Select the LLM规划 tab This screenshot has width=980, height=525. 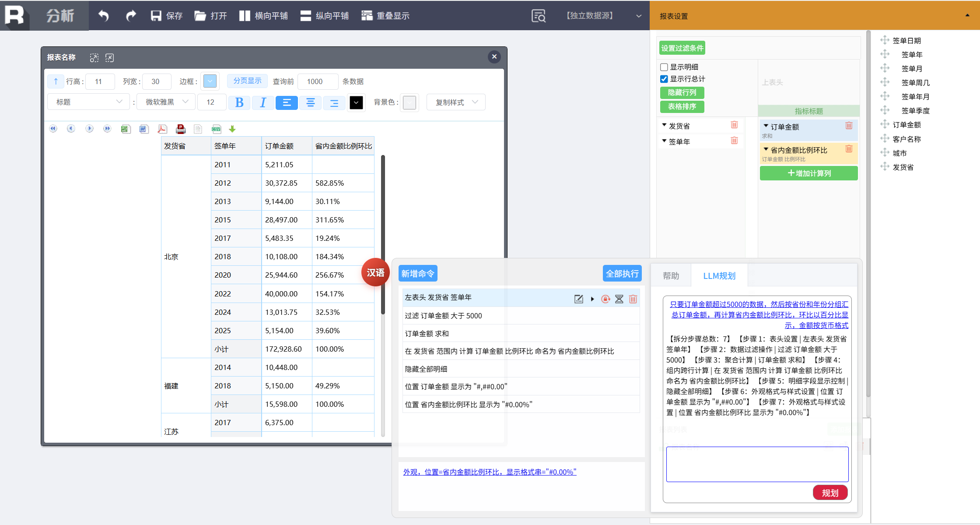[719, 276]
